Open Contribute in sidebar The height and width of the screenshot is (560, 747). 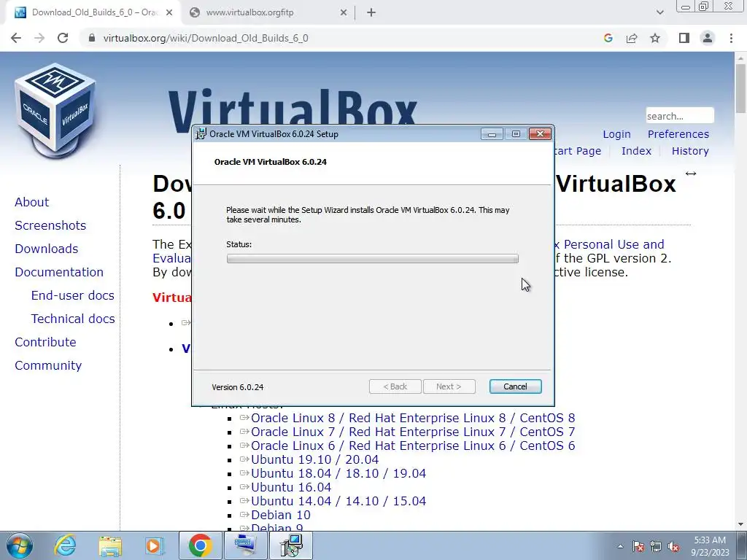pos(45,342)
